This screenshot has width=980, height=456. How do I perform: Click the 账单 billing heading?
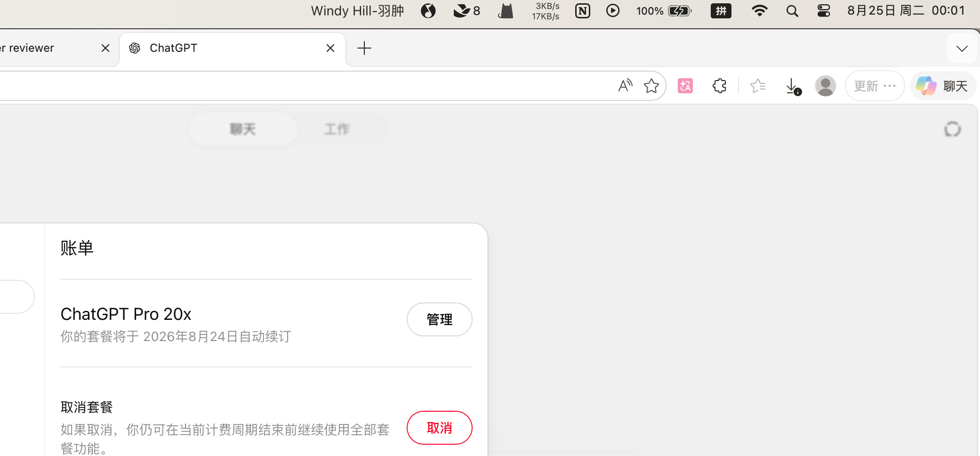click(77, 248)
